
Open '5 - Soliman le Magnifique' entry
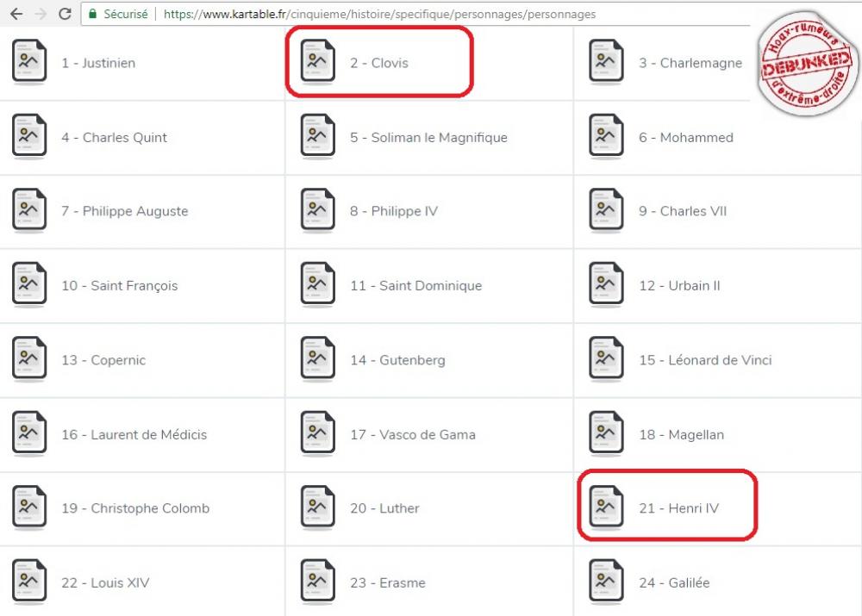(428, 138)
